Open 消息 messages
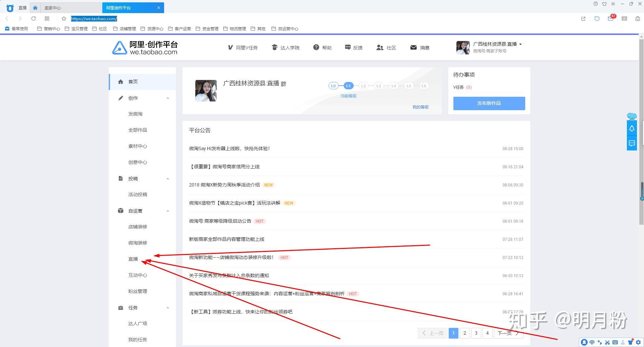The height and width of the screenshot is (347, 644). point(420,48)
